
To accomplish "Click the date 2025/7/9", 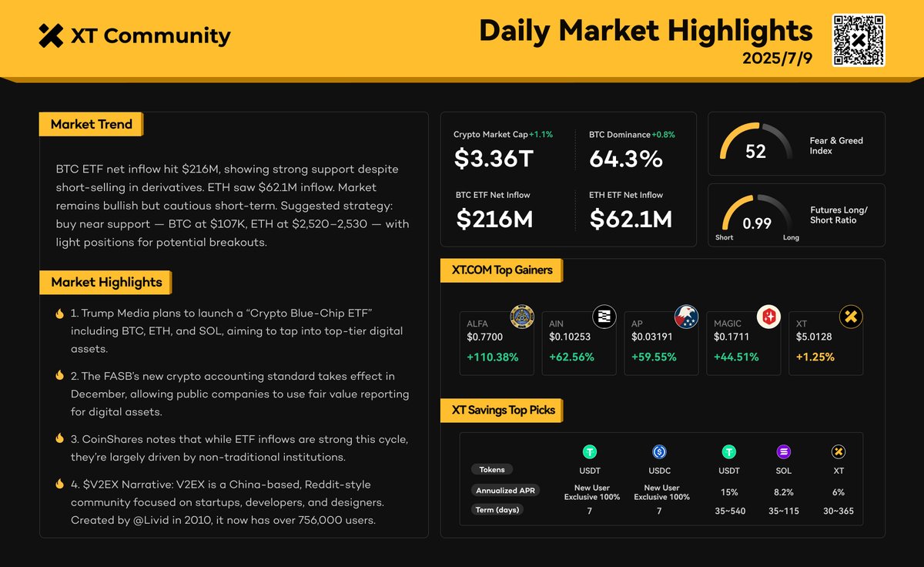I will click(x=778, y=59).
